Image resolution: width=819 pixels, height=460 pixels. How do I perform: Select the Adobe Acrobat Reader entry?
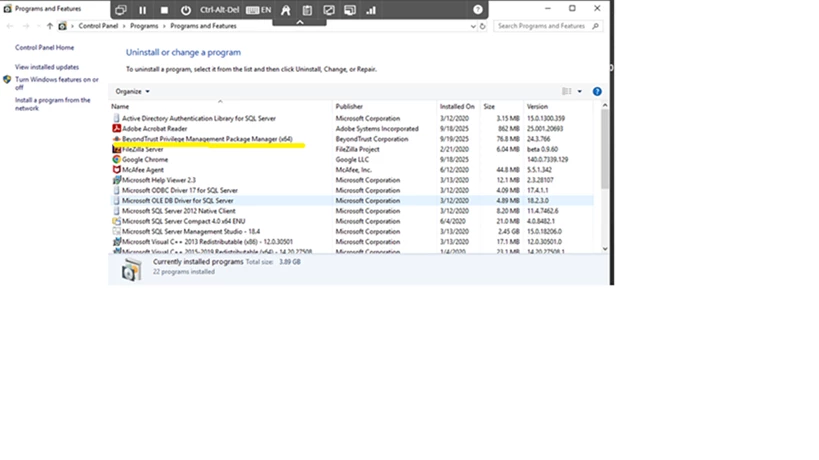[x=352, y=128]
